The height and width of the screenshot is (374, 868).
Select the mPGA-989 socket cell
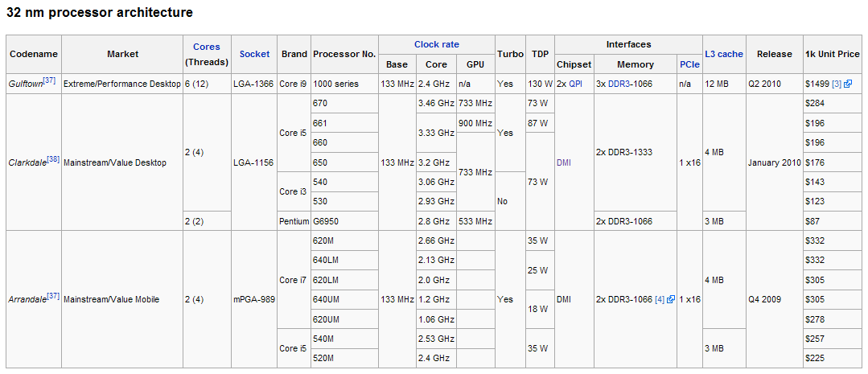click(x=255, y=299)
